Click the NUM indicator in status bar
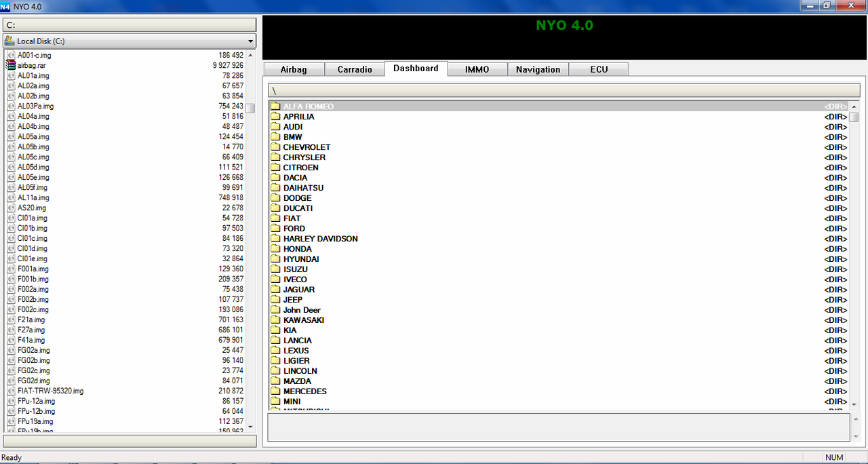The width and height of the screenshot is (868, 464). pyautogui.click(x=834, y=458)
